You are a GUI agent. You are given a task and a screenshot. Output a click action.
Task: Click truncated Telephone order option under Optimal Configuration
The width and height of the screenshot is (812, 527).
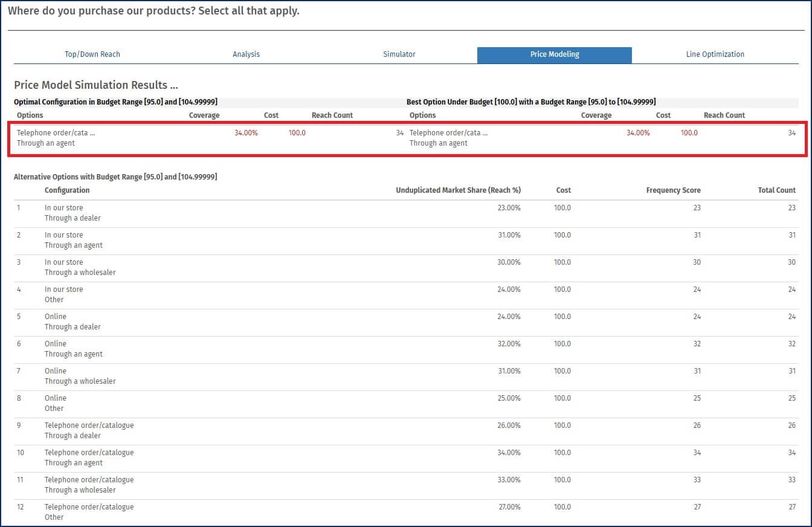(x=56, y=133)
